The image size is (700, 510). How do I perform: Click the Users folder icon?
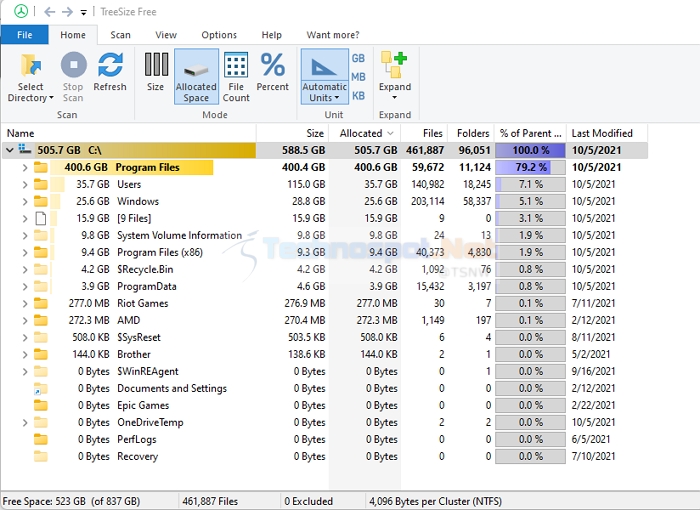[41, 184]
